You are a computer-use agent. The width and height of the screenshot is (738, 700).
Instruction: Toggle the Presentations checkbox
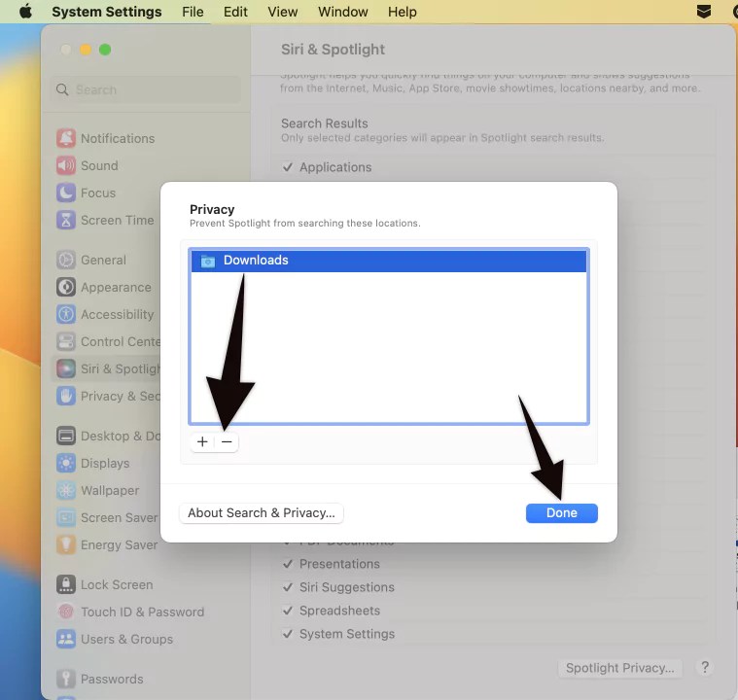coord(288,564)
